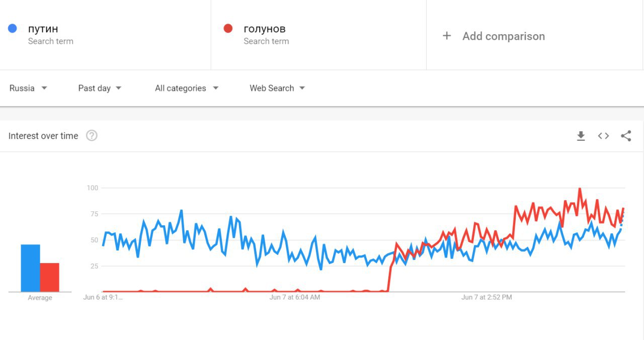Select the blue dot next to путин
The width and height of the screenshot is (644, 340).
[x=13, y=28]
